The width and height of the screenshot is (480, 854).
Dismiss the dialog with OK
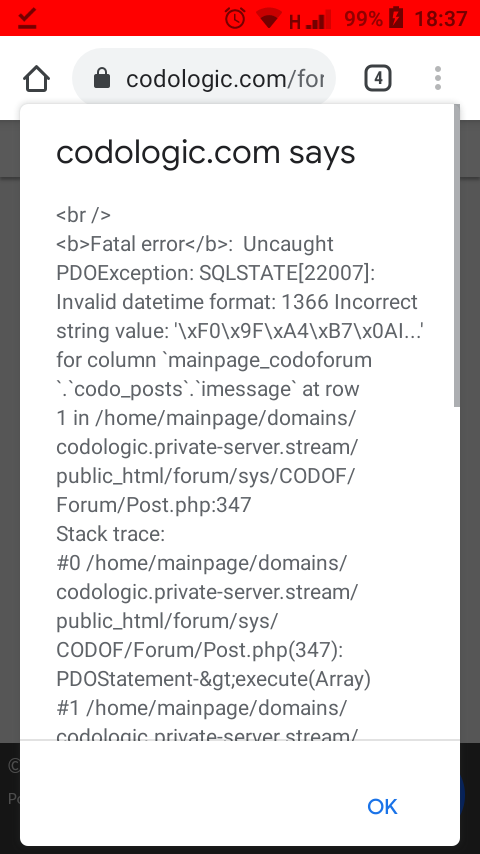[x=382, y=807]
